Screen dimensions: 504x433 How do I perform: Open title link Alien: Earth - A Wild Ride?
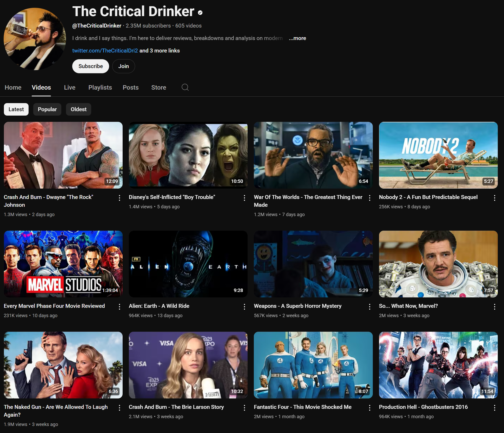[x=159, y=306]
